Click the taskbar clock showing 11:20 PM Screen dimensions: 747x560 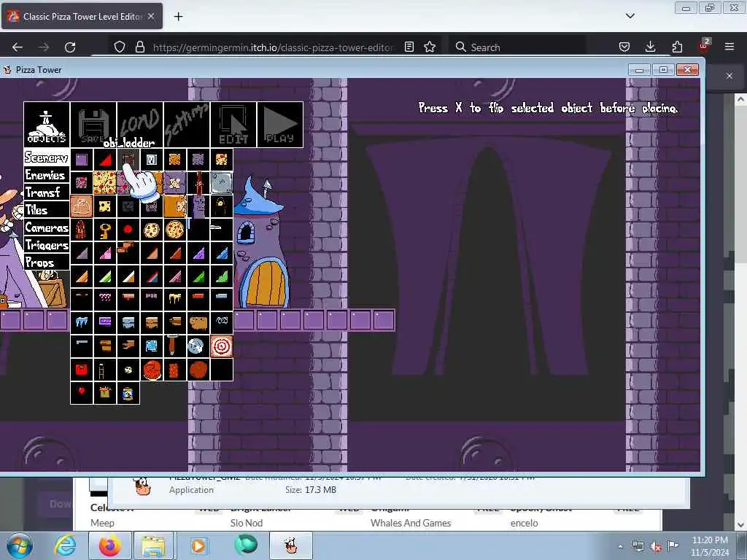pyautogui.click(x=709, y=545)
